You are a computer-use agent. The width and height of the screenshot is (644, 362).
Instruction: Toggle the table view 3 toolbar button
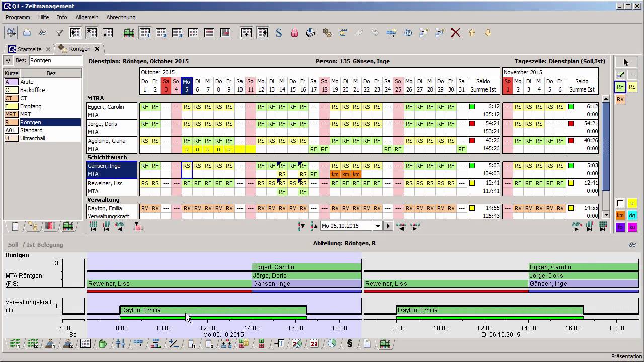(177, 33)
